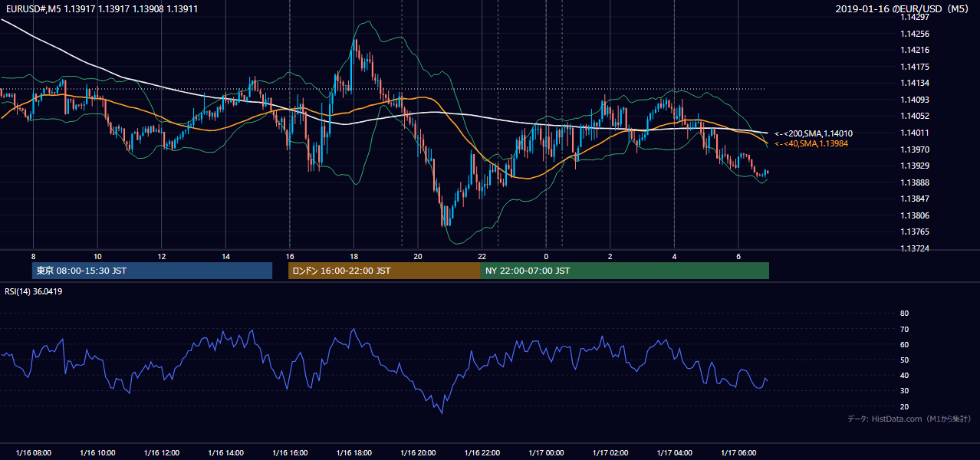Click RSI level 80 on the scale

coord(904,314)
